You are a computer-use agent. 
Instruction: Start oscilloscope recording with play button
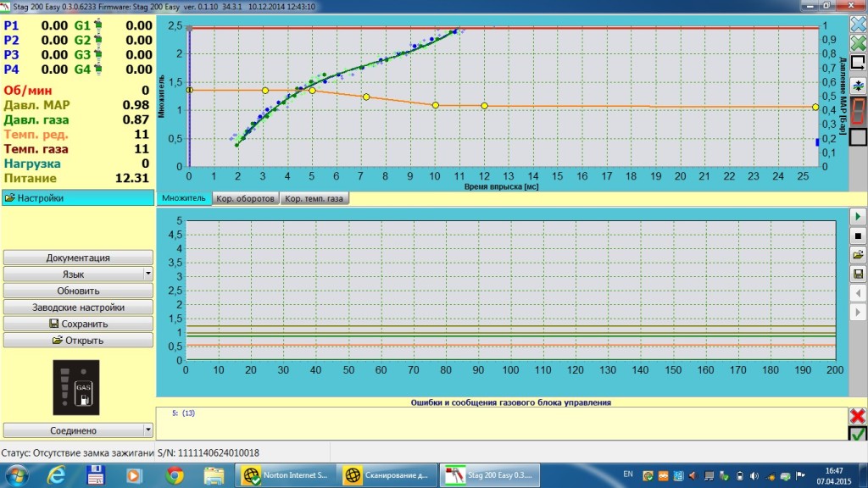(858, 217)
